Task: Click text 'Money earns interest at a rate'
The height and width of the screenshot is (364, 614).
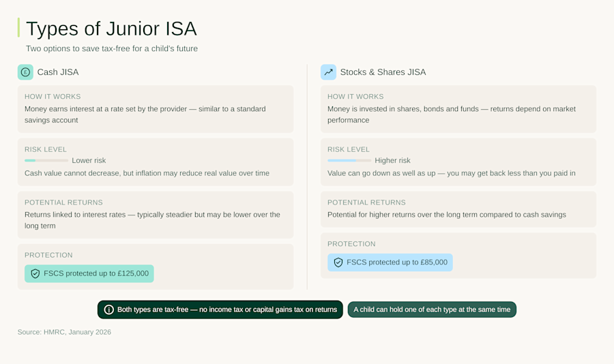Action: coord(145,115)
